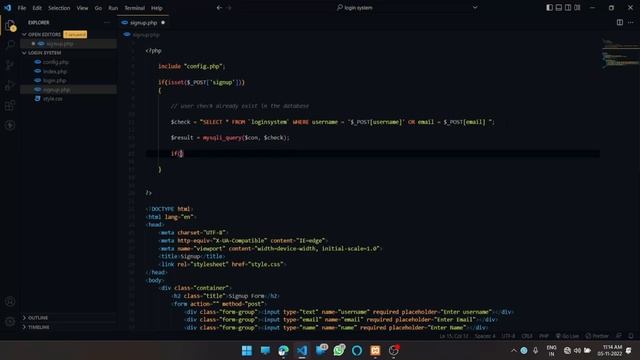The width and height of the screenshot is (640, 360).
Task: Click the feedback icon in status bar
Action: point(619,336)
